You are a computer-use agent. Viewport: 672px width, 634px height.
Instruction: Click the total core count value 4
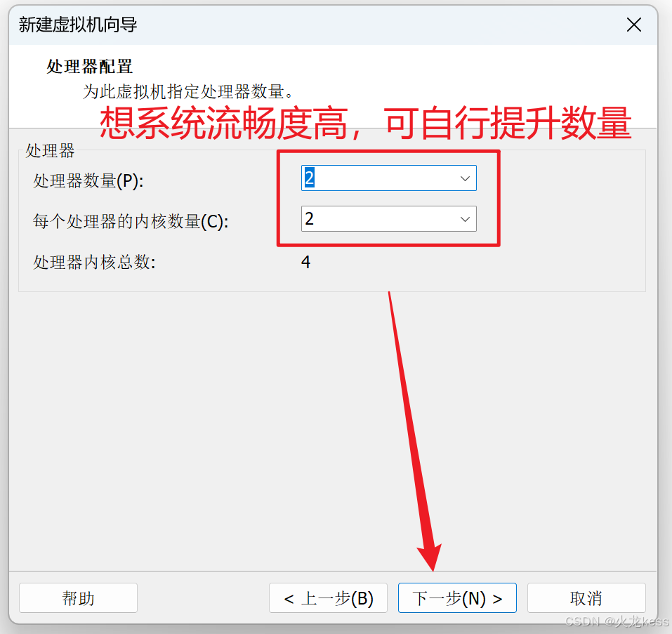point(305,262)
